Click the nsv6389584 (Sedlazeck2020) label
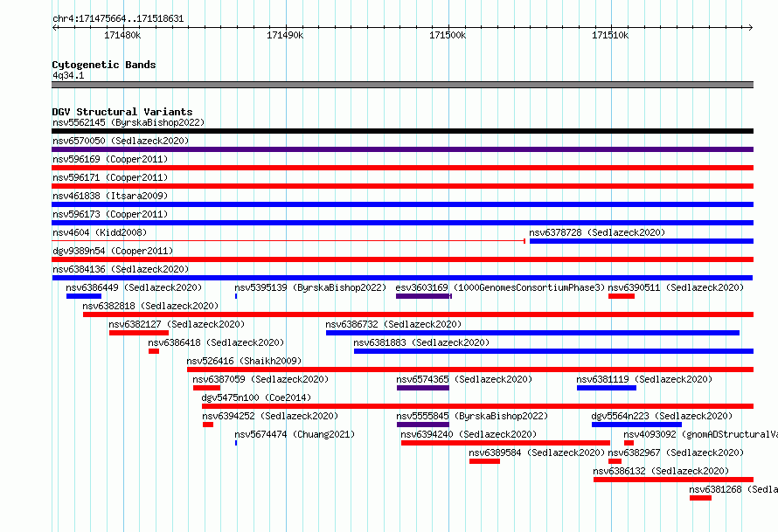 pos(537,453)
